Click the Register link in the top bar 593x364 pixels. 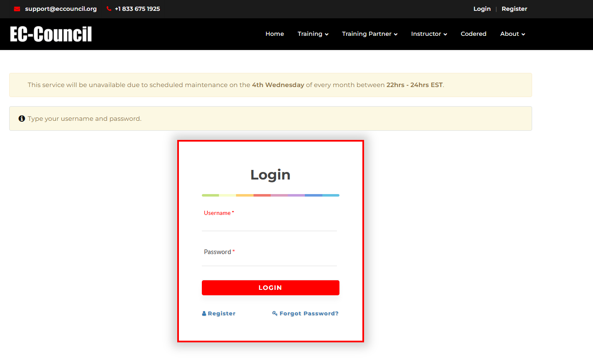click(514, 9)
